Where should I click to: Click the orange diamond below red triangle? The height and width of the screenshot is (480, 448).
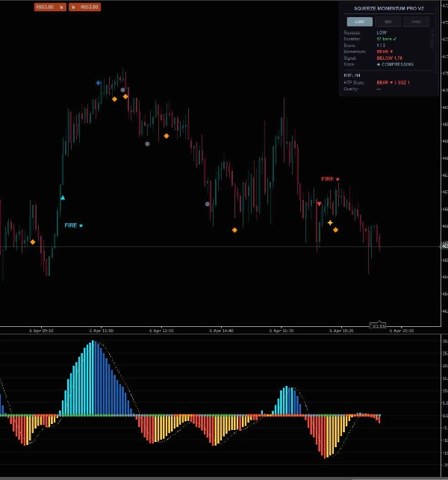tap(336, 230)
